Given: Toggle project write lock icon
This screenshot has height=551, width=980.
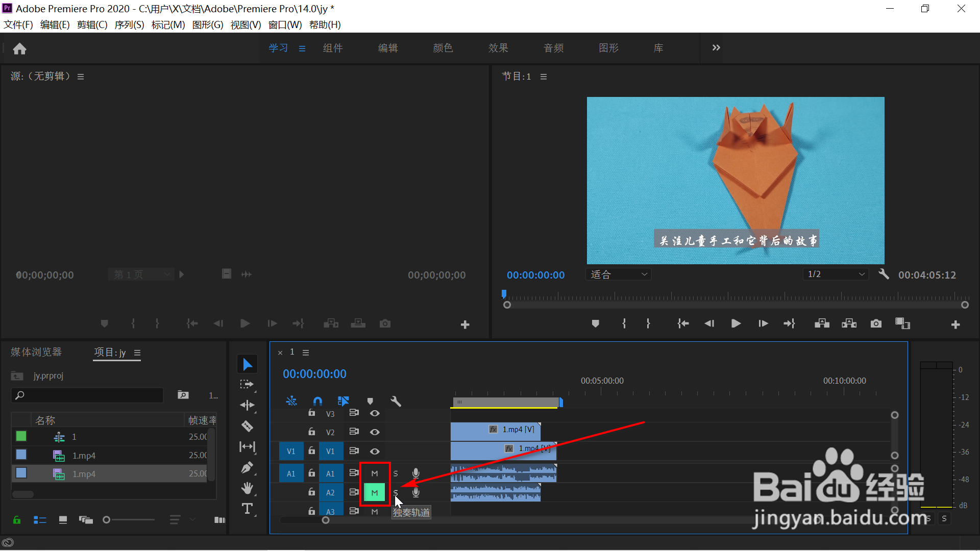Looking at the screenshot, I should tap(17, 520).
